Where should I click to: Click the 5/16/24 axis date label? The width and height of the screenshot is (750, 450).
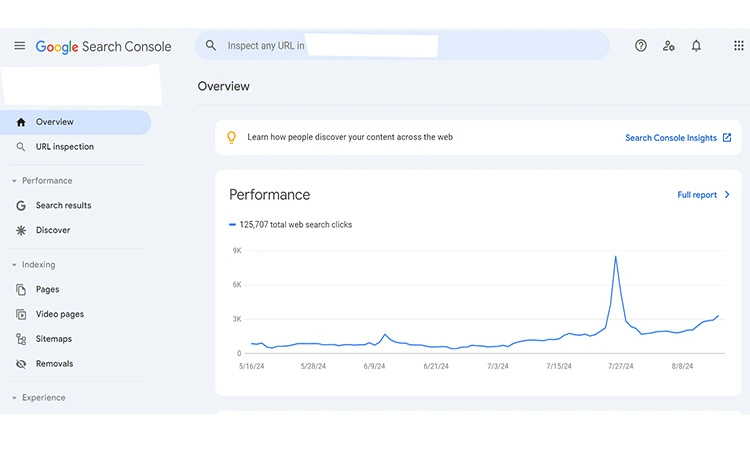[252, 366]
